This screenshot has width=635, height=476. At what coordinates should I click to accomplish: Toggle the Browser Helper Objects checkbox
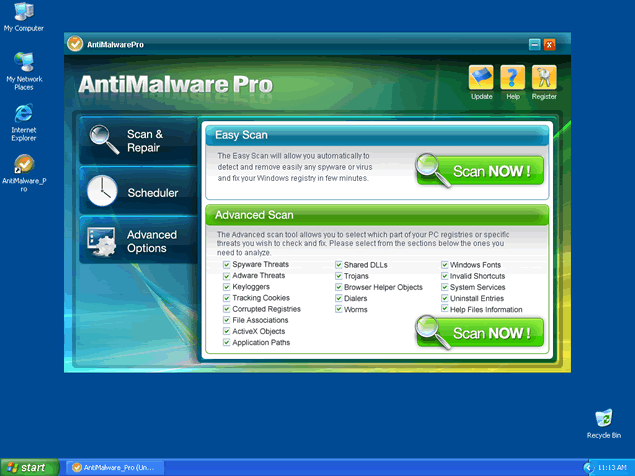[336, 287]
